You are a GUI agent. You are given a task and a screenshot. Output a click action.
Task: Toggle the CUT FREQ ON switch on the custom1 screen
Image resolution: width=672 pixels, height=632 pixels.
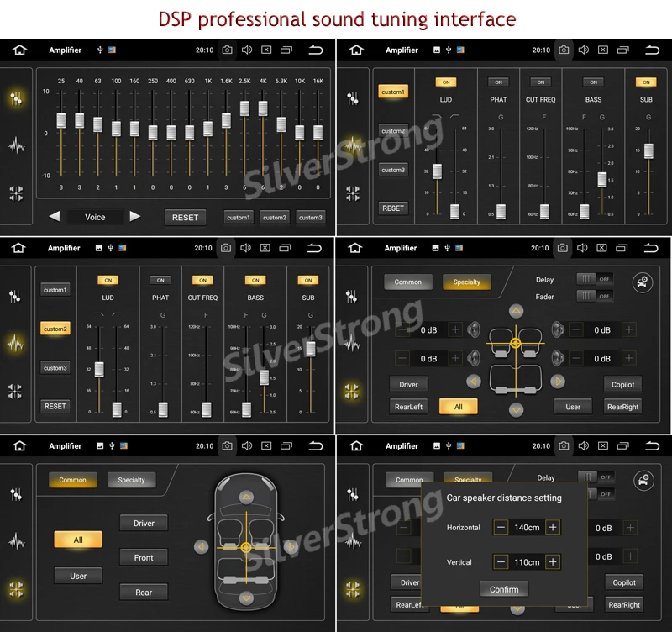pos(541,82)
